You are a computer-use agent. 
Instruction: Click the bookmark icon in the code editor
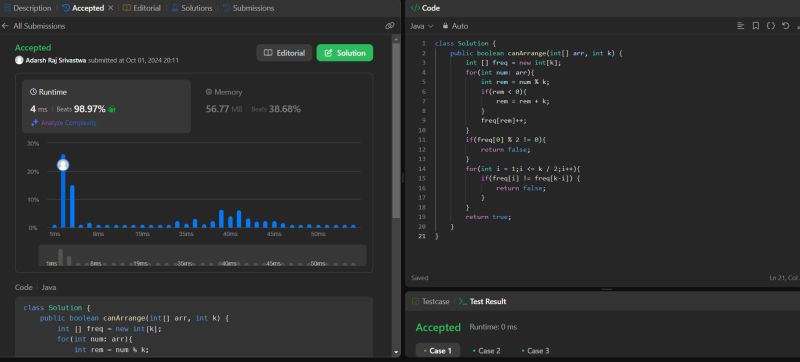[756, 26]
